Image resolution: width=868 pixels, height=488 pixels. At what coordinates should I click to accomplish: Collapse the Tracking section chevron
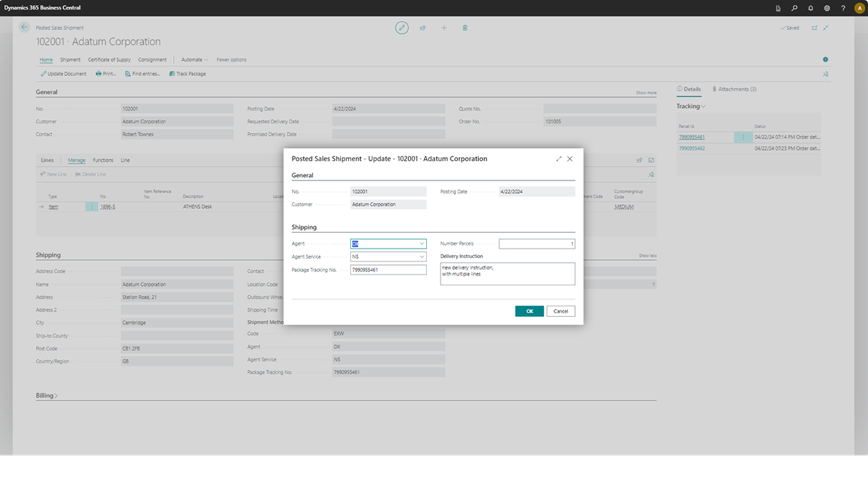coord(703,106)
